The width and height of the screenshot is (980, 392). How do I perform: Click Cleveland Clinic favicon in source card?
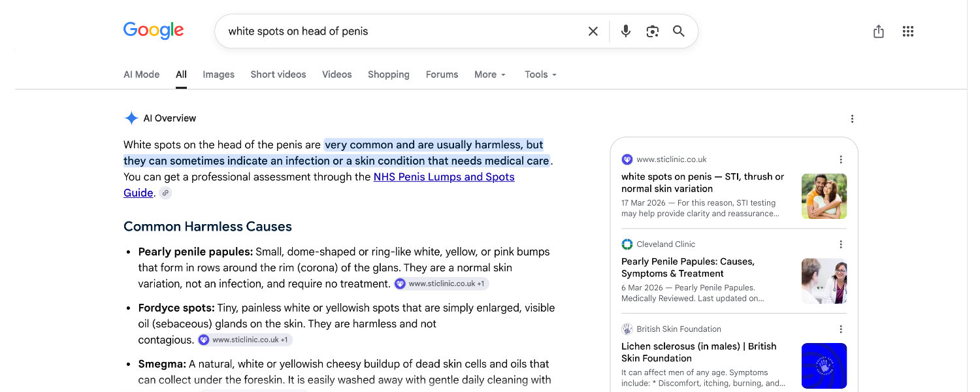(x=627, y=244)
